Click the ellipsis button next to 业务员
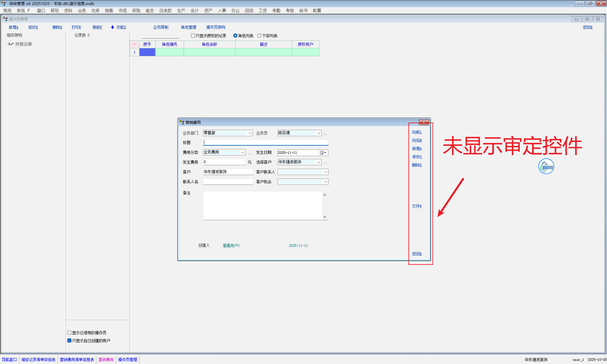The height and width of the screenshot is (364, 607). pos(325,134)
